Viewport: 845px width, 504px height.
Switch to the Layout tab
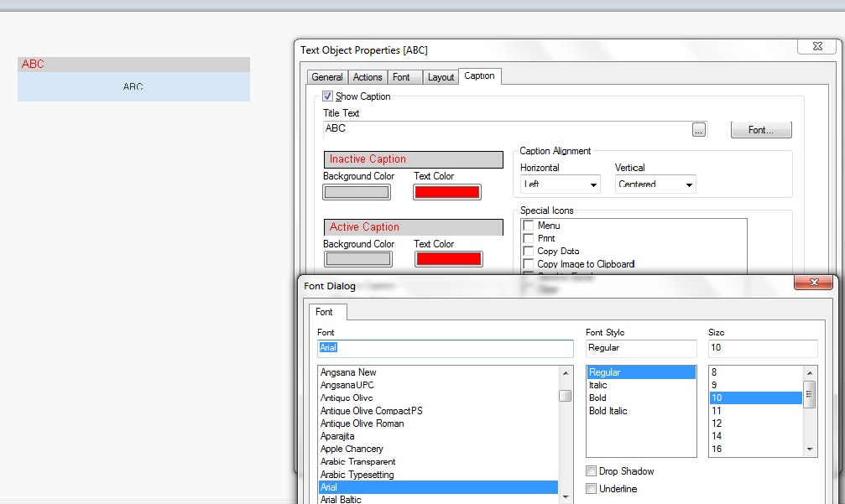click(441, 77)
